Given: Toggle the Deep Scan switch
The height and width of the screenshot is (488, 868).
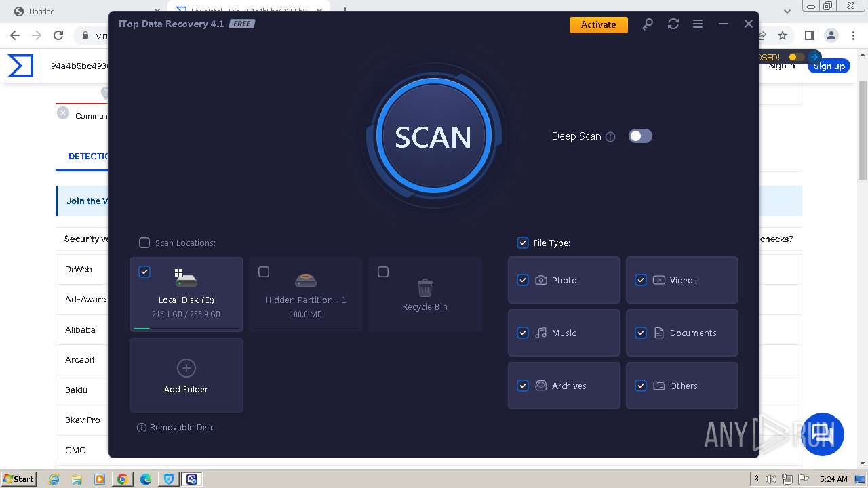Looking at the screenshot, I should (640, 136).
